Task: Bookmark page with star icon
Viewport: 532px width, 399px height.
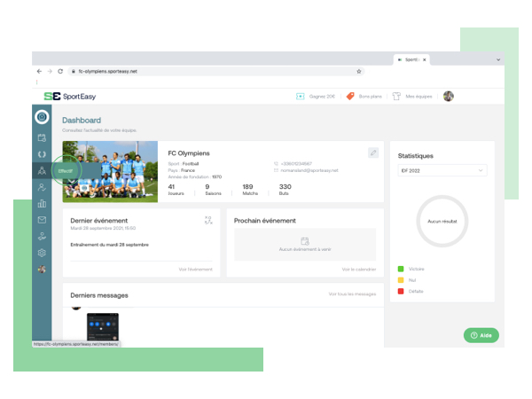Action: [x=359, y=71]
